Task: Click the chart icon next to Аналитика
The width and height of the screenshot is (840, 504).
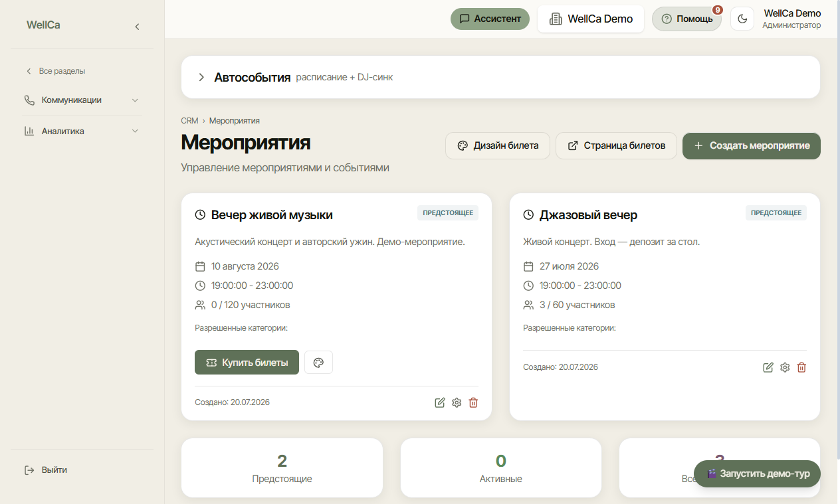Action: tap(29, 131)
